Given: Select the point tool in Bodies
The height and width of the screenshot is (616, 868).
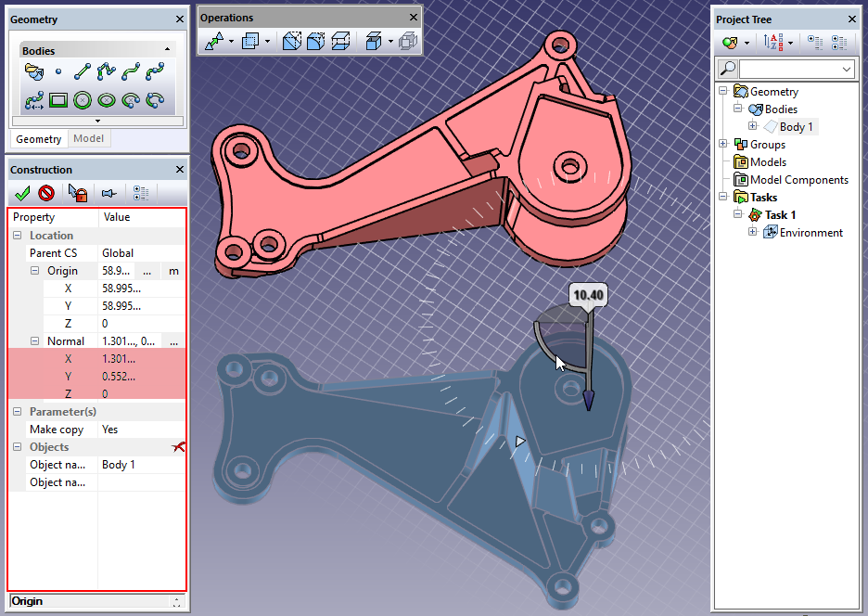Looking at the screenshot, I should (58, 71).
